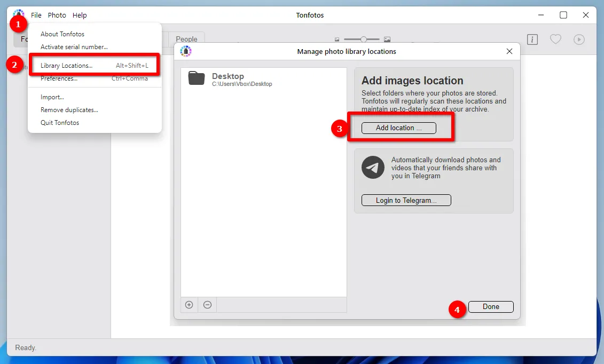Open Library Locations menu entry

[x=95, y=66]
